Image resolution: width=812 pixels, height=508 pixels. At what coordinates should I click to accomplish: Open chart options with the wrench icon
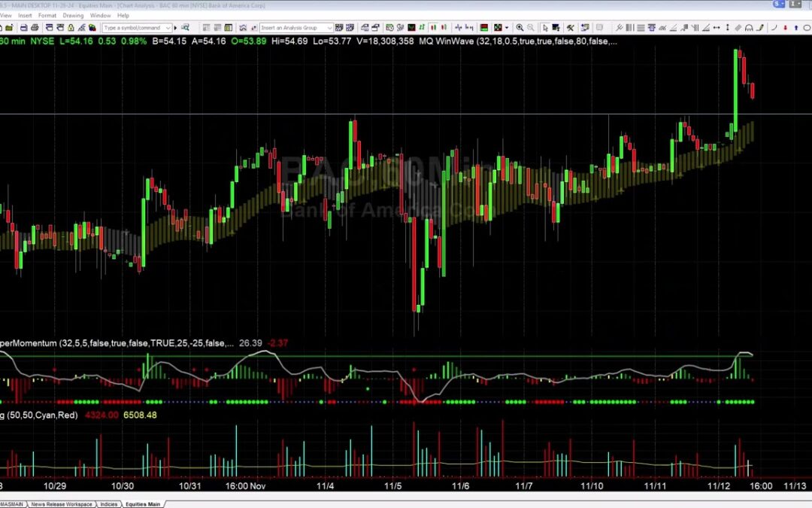tap(570, 27)
